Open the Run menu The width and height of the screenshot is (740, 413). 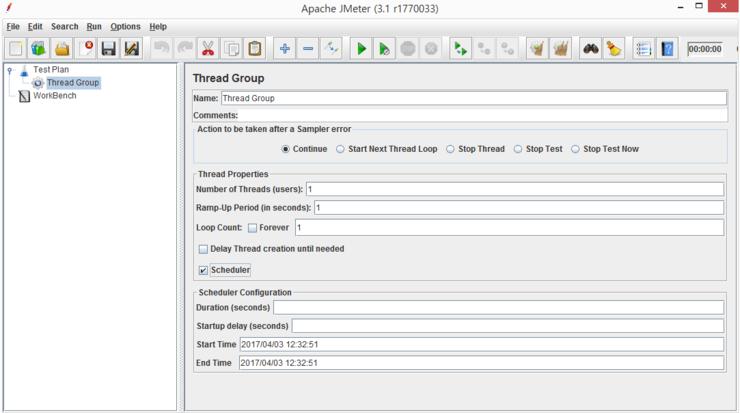pyautogui.click(x=94, y=26)
